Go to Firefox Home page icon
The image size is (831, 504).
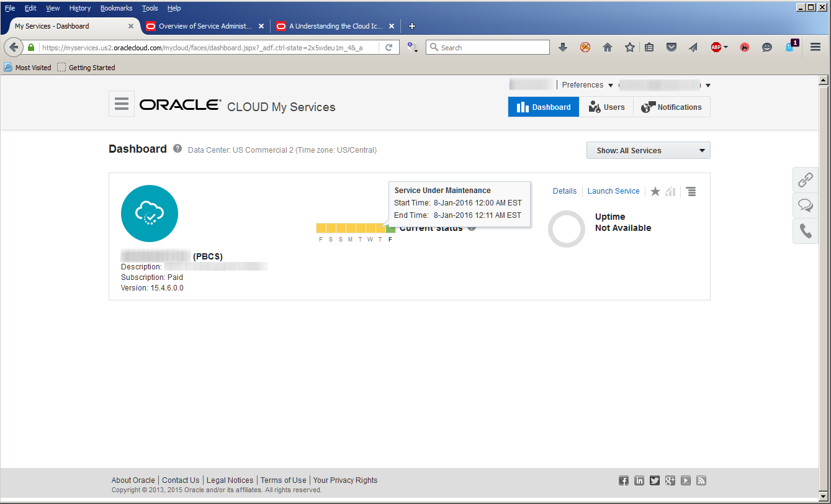[x=608, y=47]
